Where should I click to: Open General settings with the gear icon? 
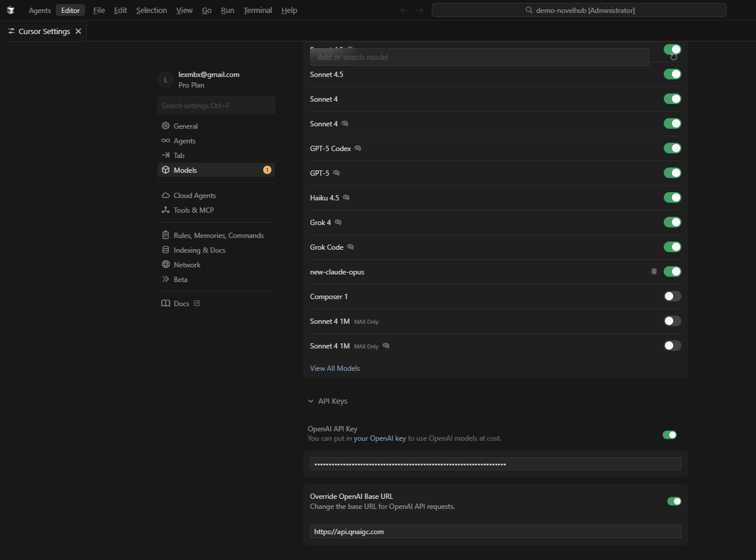point(166,126)
